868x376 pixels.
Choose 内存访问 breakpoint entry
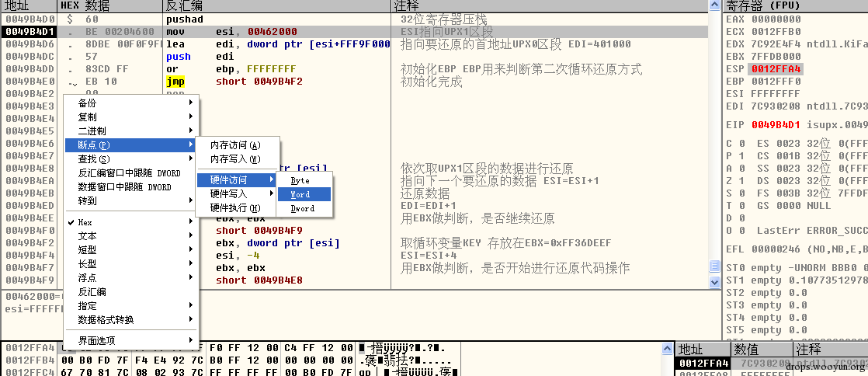click(x=236, y=145)
